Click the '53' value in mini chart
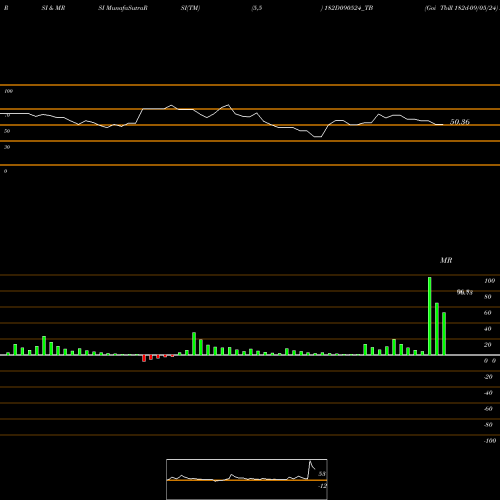Image resolution: width=500 pixels, height=500 pixels. [x=322, y=474]
